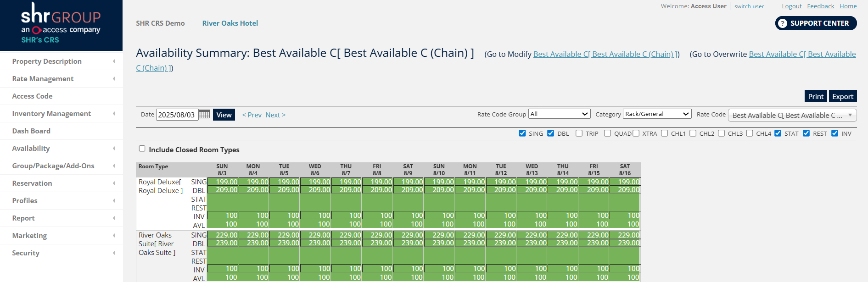This screenshot has width=868, height=282.
Task: Enable the CHL3 checkbox
Action: pos(722,133)
